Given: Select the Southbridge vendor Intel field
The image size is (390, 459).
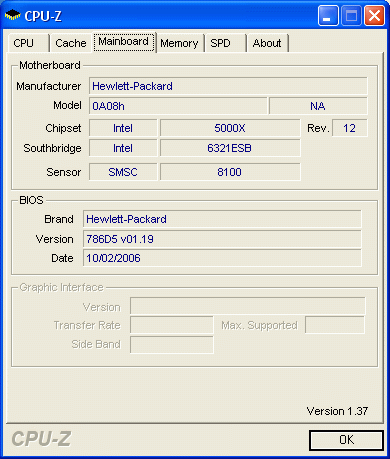Looking at the screenshot, I should [x=123, y=148].
